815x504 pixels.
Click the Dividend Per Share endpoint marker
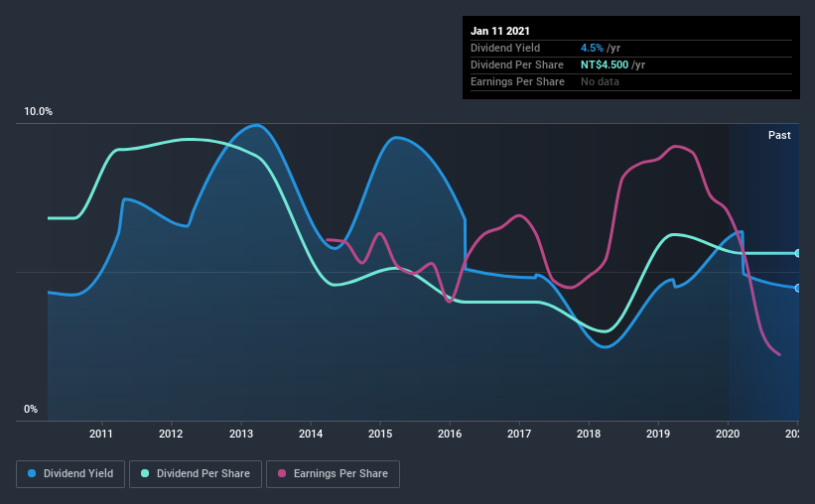798,253
